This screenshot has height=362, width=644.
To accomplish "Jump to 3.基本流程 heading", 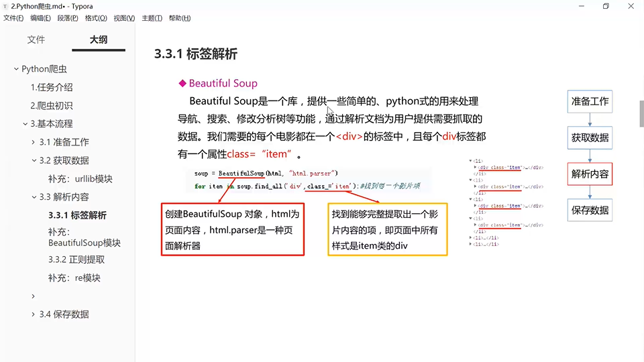I will [52, 124].
